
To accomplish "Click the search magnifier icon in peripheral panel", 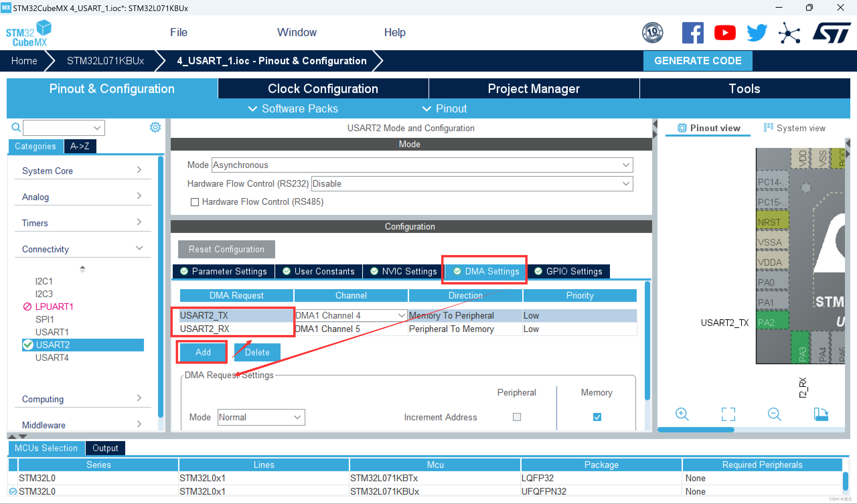I will click(16, 128).
